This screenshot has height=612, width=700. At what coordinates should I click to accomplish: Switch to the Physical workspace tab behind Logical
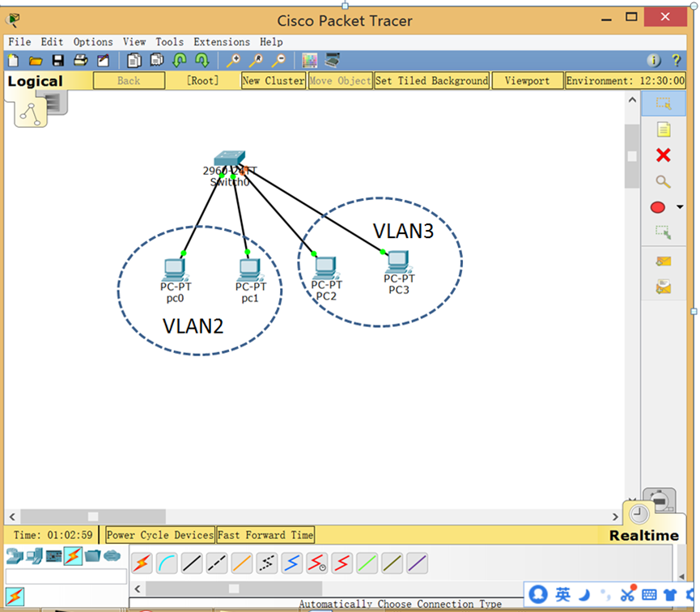coord(57,103)
